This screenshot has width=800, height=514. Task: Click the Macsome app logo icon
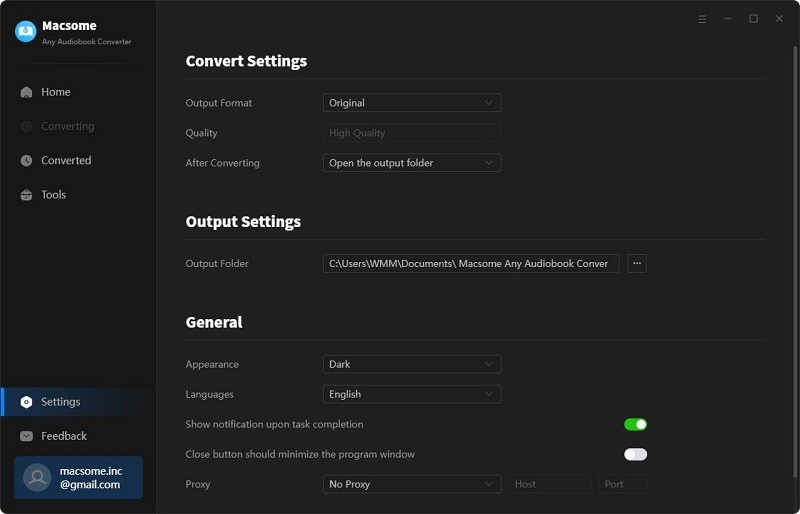click(x=26, y=32)
